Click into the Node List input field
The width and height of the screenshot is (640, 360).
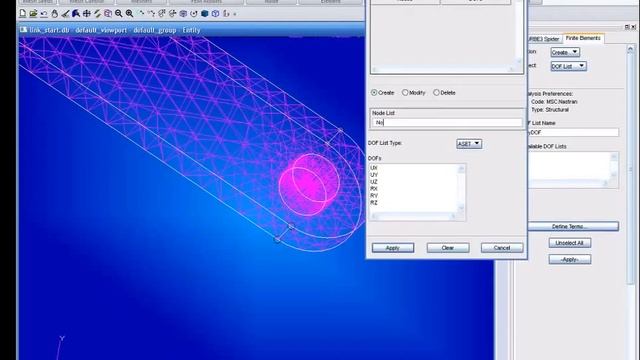pyautogui.click(x=447, y=122)
